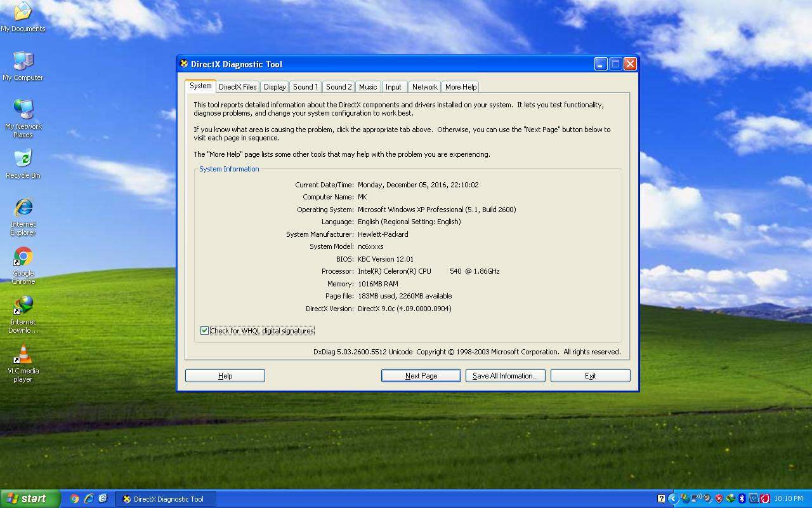The width and height of the screenshot is (812, 508).
Task: Click Save All Information button
Action: point(505,376)
